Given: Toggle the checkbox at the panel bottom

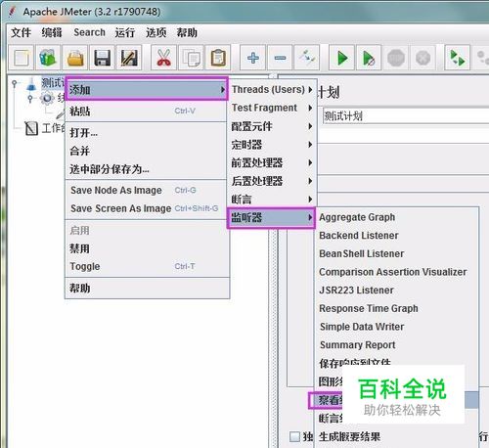Looking at the screenshot, I should tap(294, 436).
